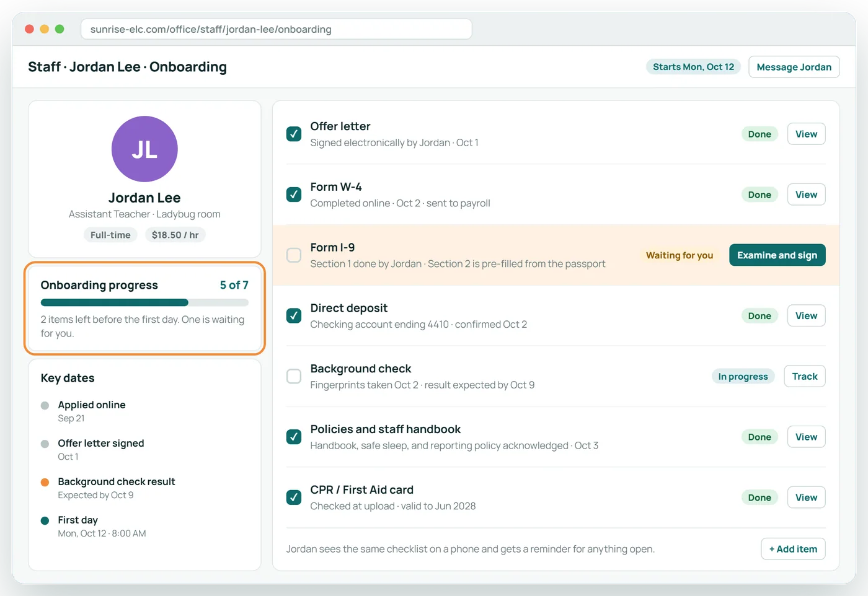The width and height of the screenshot is (868, 596).
Task: View the Form W-4
Action: coord(806,195)
